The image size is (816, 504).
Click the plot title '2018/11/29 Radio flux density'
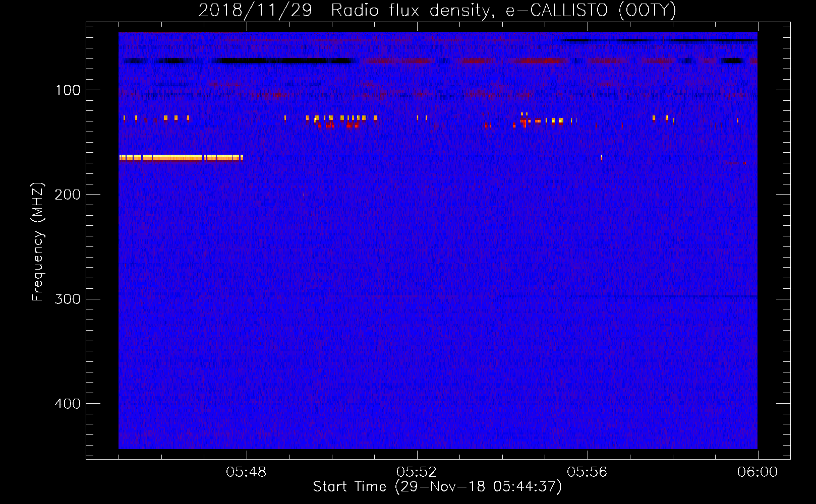tap(437, 10)
